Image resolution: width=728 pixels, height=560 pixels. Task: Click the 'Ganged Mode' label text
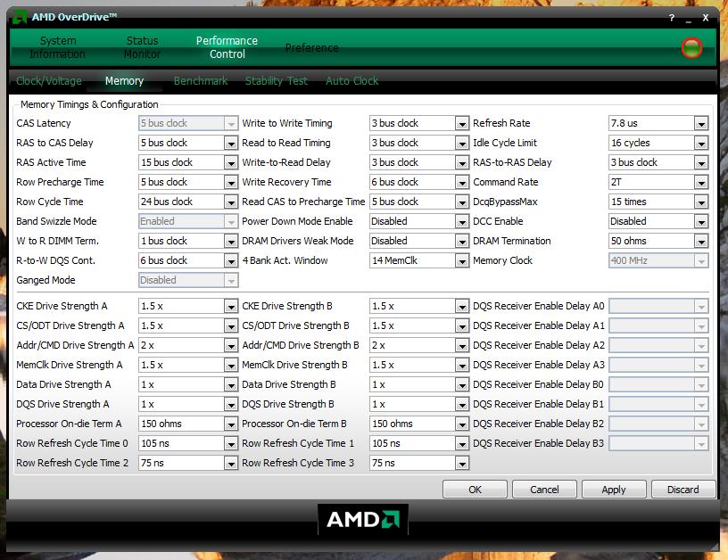(x=45, y=280)
